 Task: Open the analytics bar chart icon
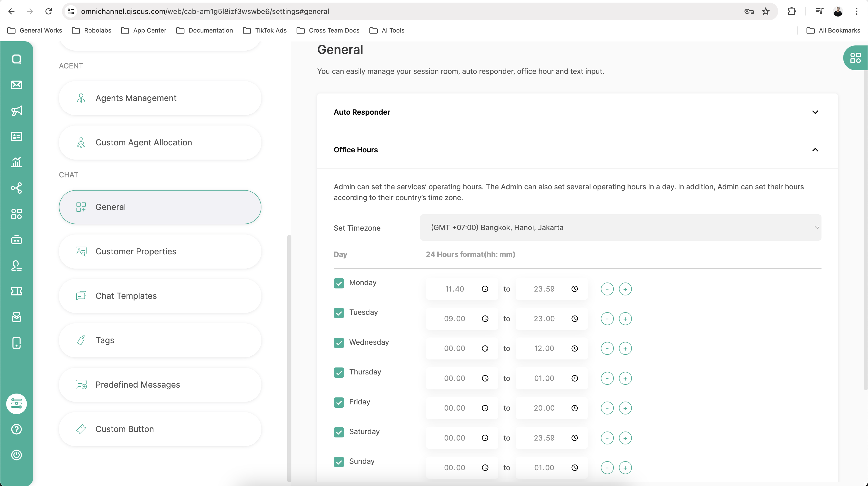[x=17, y=162]
